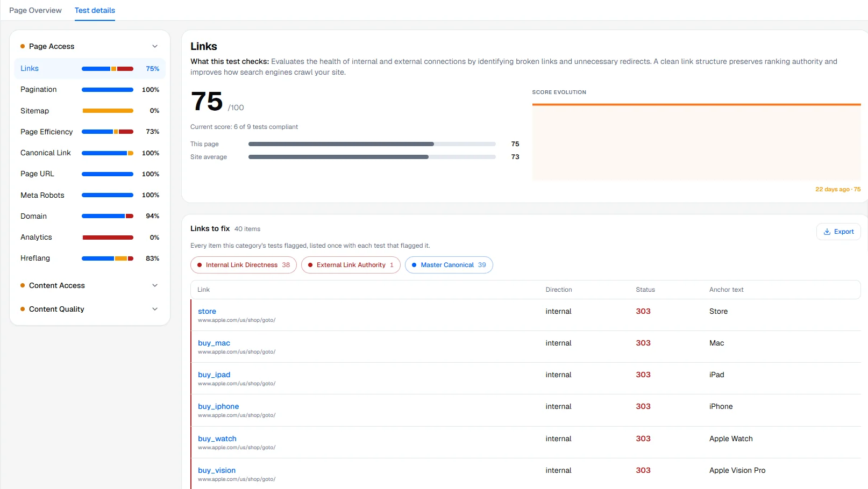Click the 303 status in the buy_mac row

643,343
